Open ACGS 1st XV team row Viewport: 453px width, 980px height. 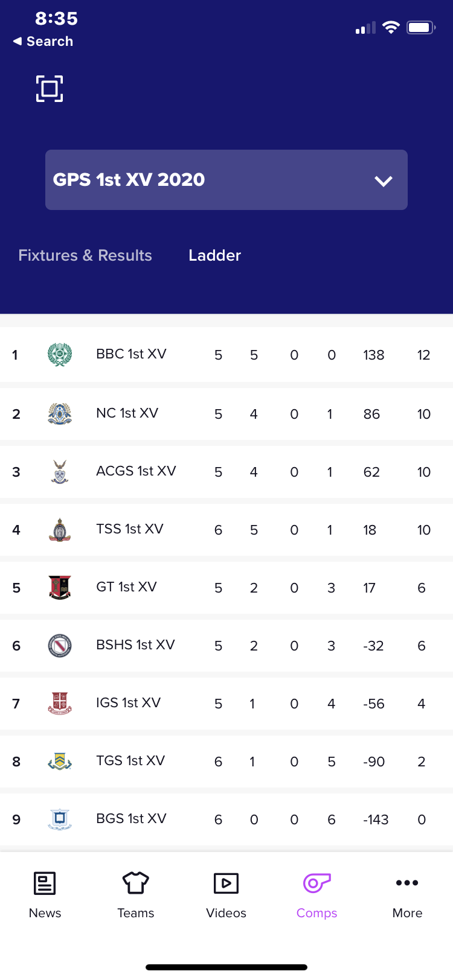click(226, 472)
